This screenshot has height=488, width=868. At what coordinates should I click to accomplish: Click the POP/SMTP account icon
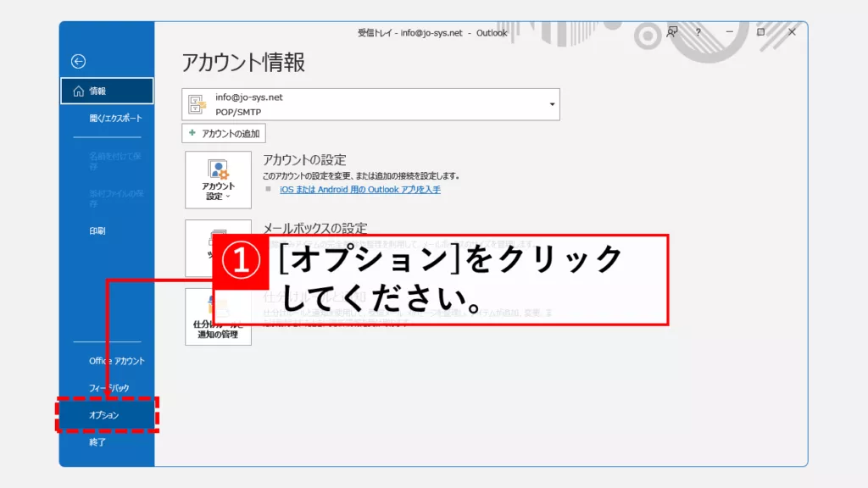197,104
